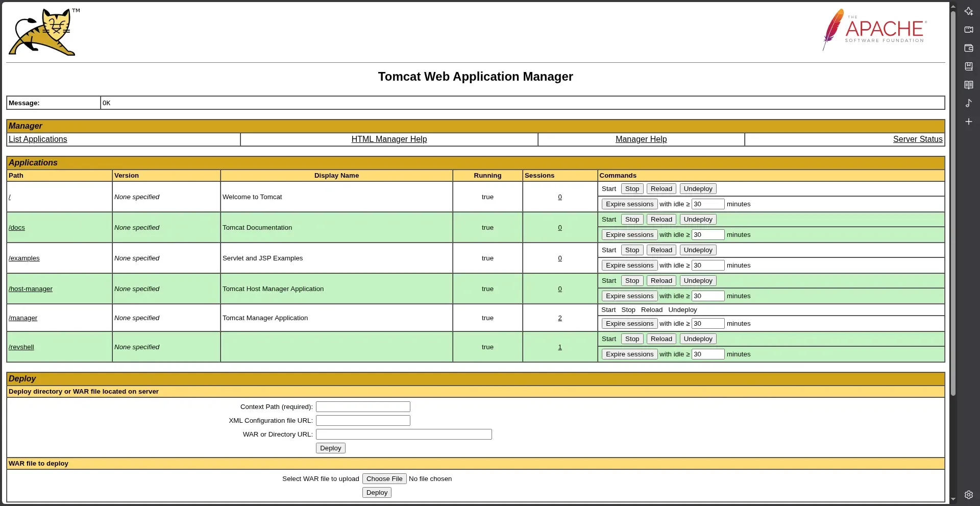Click the page vertical scrollbar
Screen dimensions: 980x506
953,204
